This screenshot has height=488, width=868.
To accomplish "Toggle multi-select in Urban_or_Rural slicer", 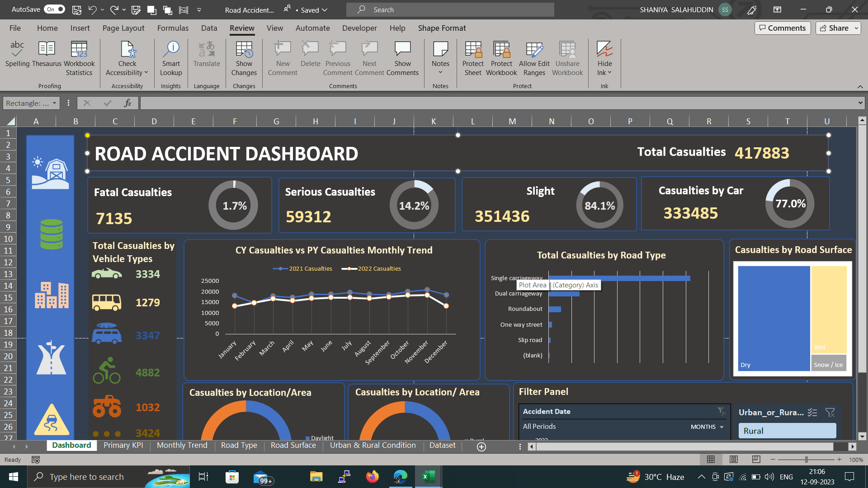I will (x=812, y=413).
